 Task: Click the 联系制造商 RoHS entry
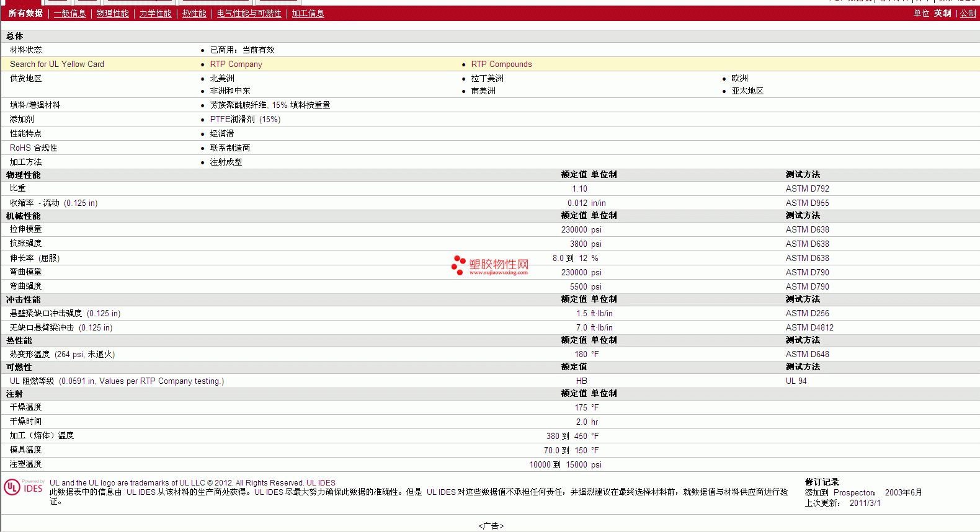230,148
